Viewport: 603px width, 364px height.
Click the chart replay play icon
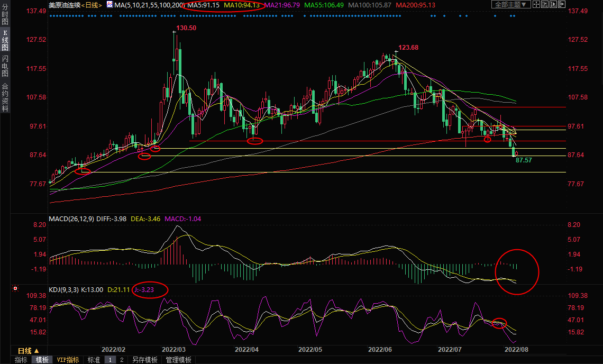pos(554,4)
